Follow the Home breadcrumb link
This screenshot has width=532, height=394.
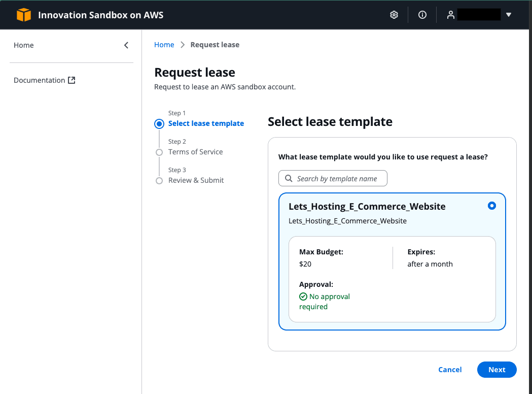(x=164, y=45)
